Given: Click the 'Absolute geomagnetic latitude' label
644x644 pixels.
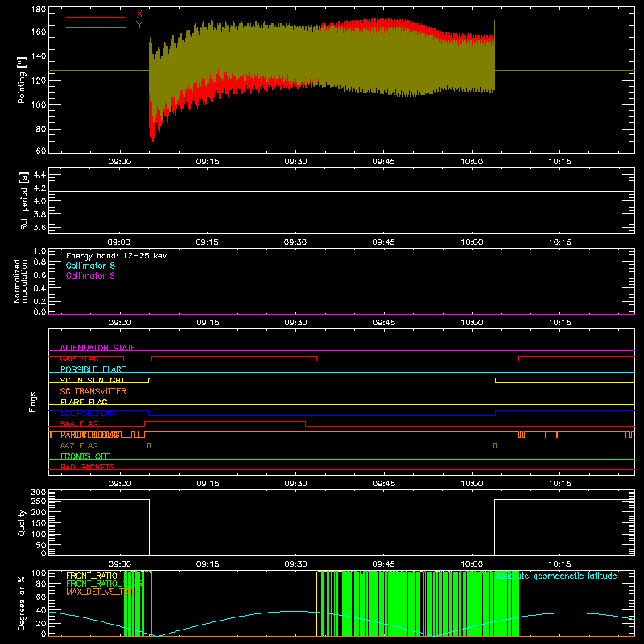Looking at the screenshot, I should pyautogui.click(x=556, y=576).
